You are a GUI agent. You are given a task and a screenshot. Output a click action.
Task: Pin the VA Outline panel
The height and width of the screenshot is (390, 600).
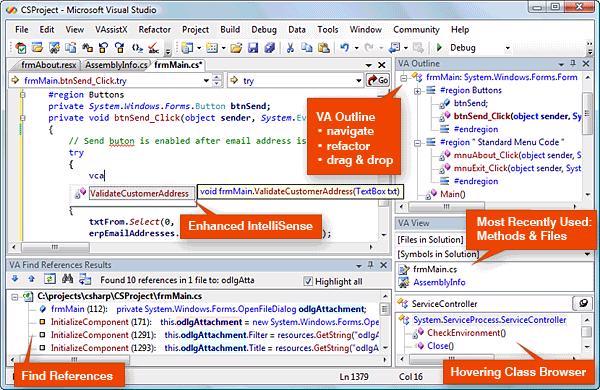(x=573, y=64)
